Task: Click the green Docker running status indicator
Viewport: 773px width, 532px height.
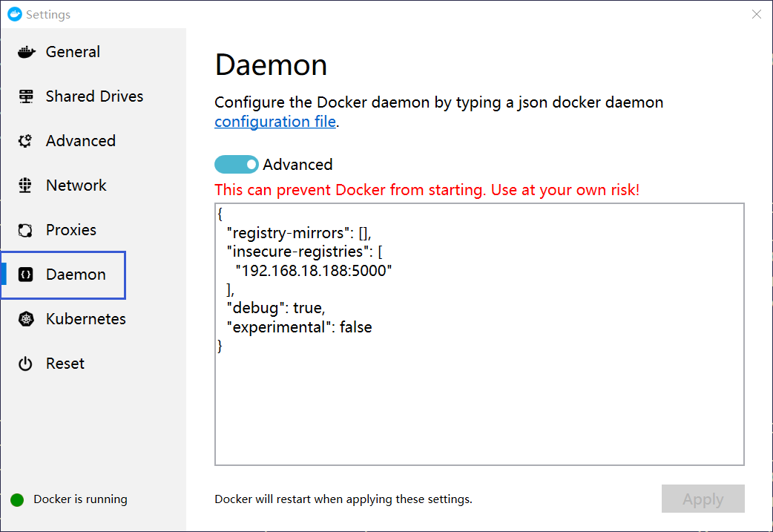Action: tap(17, 500)
